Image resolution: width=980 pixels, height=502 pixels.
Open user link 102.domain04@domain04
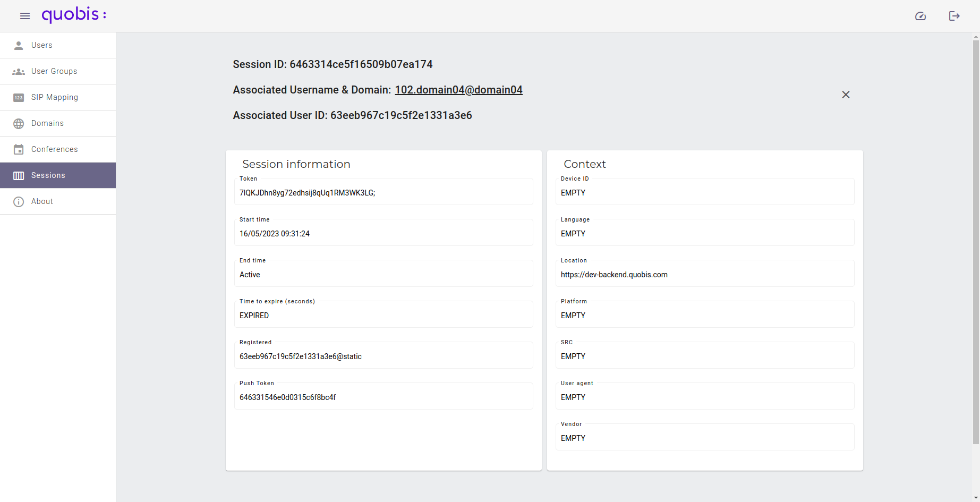click(x=458, y=90)
